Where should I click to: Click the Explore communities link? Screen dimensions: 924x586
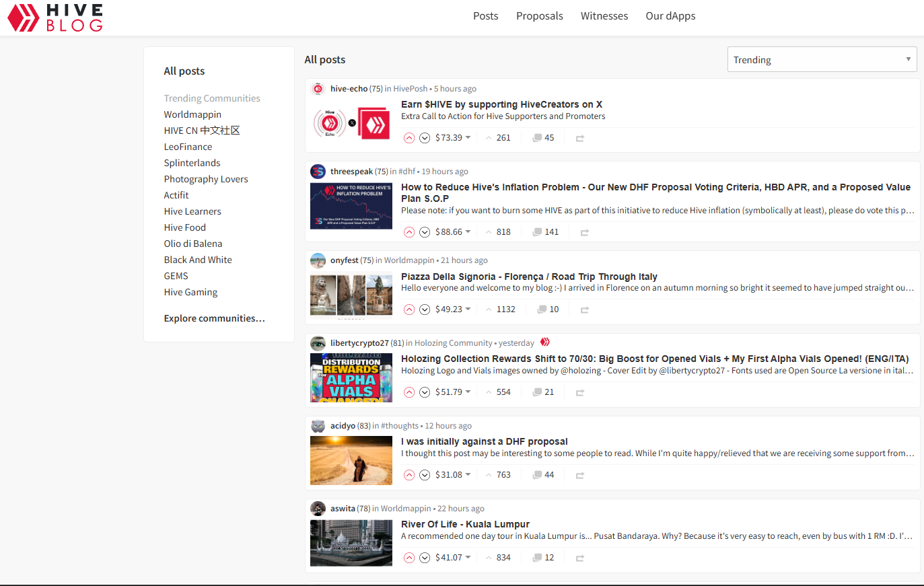pos(214,318)
